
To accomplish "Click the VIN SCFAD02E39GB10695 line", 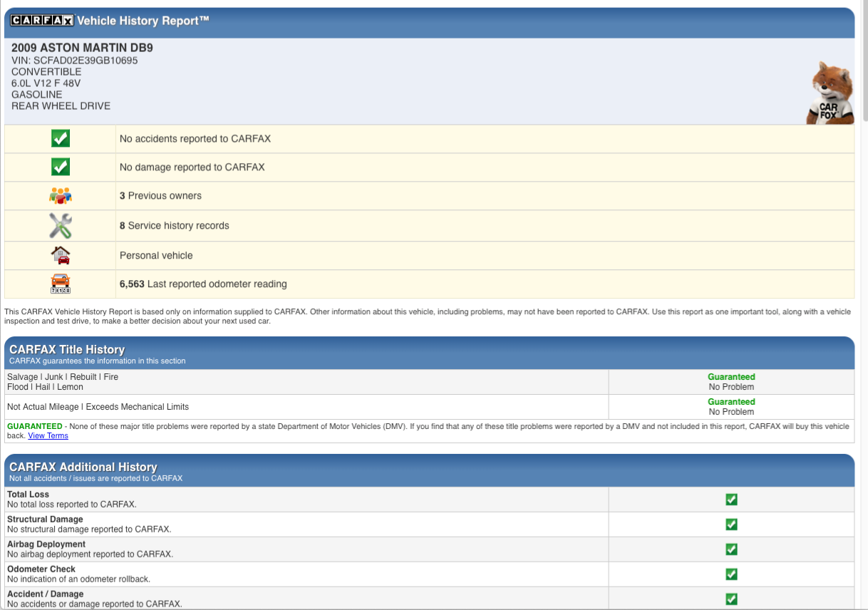I will click(x=75, y=61).
